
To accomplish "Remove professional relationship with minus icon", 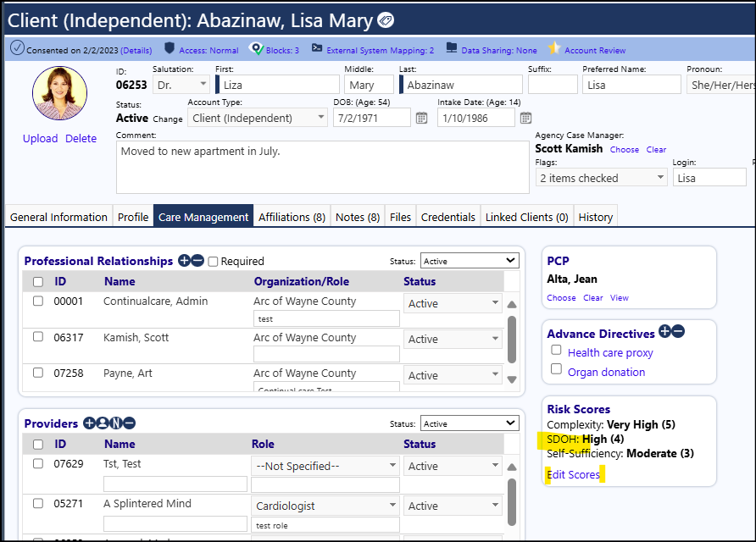I will 197,261.
